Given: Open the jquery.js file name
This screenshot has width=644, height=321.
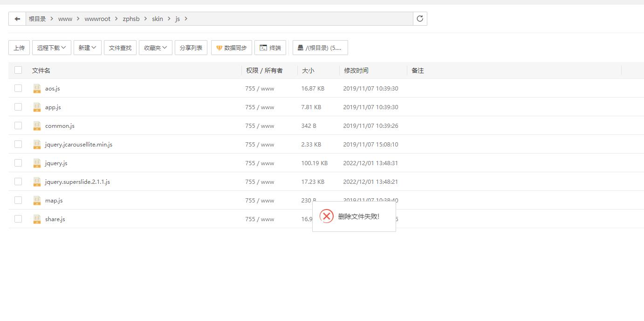Looking at the screenshot, I should [56, 163].
